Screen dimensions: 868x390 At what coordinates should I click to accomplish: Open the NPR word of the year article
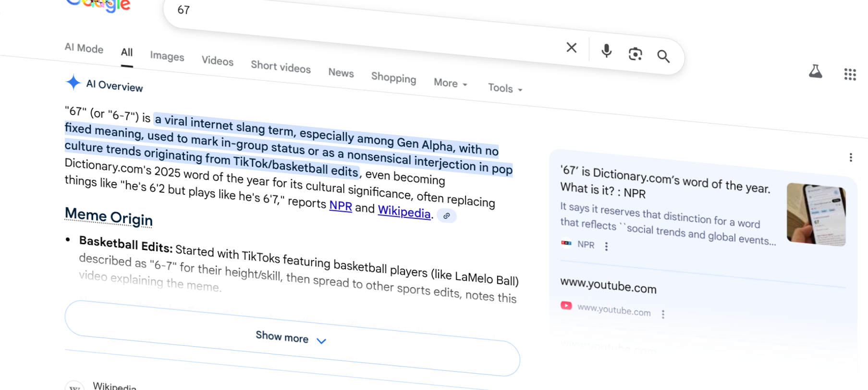[x=665, y=183]
